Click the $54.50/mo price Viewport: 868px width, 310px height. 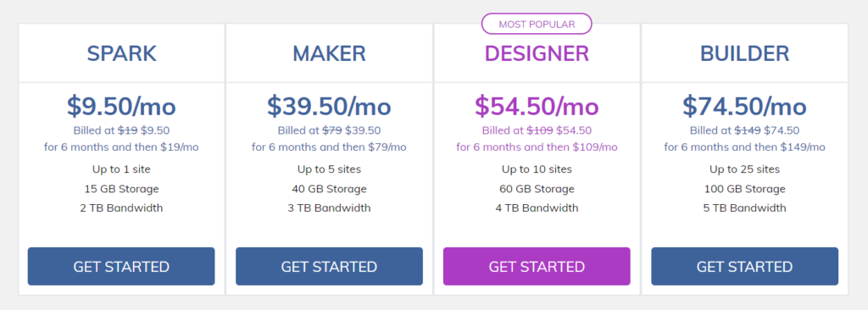tap(537, 106)
